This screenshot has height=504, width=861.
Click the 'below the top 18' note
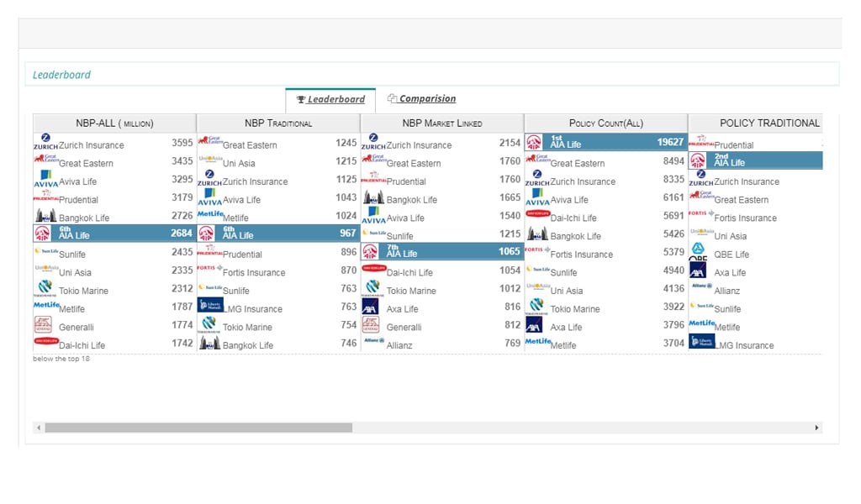[61, 359]
